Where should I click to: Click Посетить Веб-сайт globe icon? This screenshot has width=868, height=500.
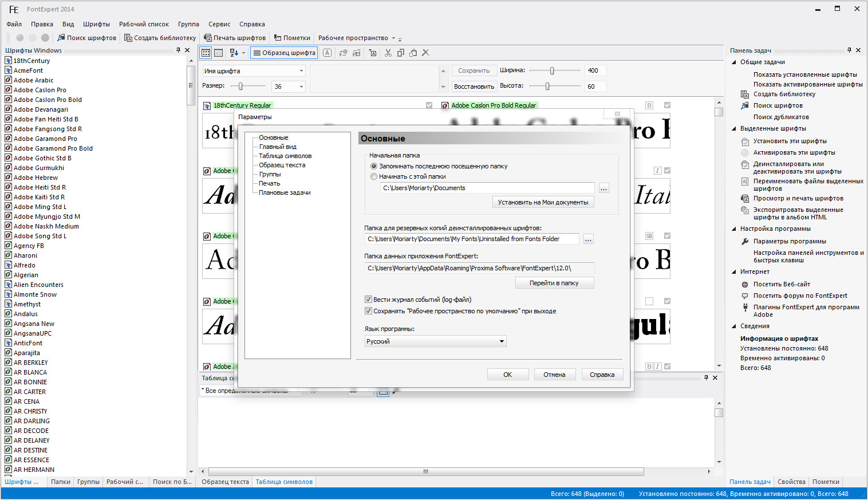click(x=745, y=285)
